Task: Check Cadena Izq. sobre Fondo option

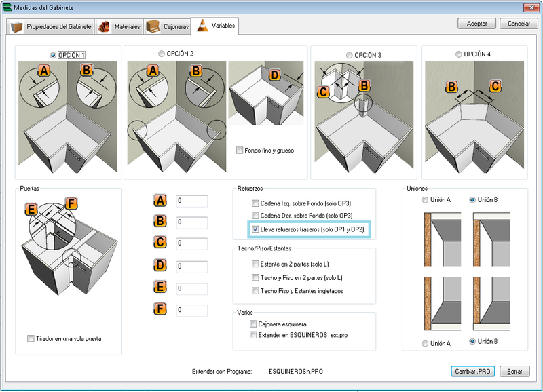Action: 255,203
